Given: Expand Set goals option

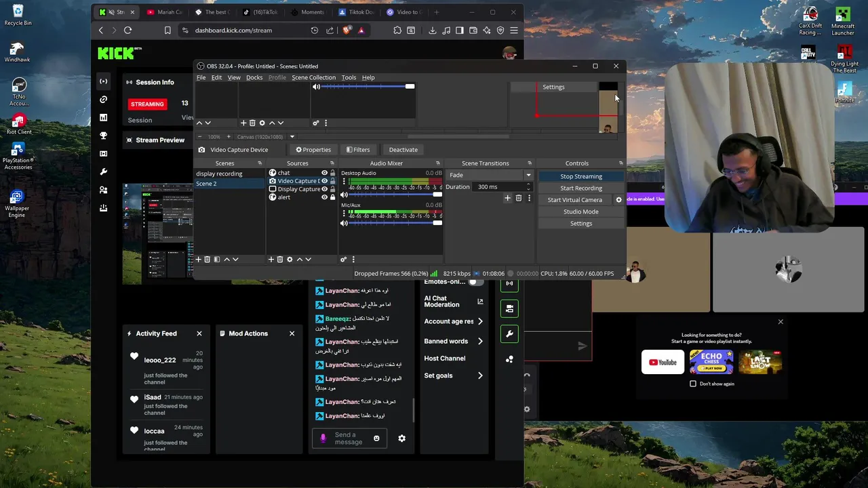Looking at the screenshot, I should pyautogui.click(x=480, y=375).
